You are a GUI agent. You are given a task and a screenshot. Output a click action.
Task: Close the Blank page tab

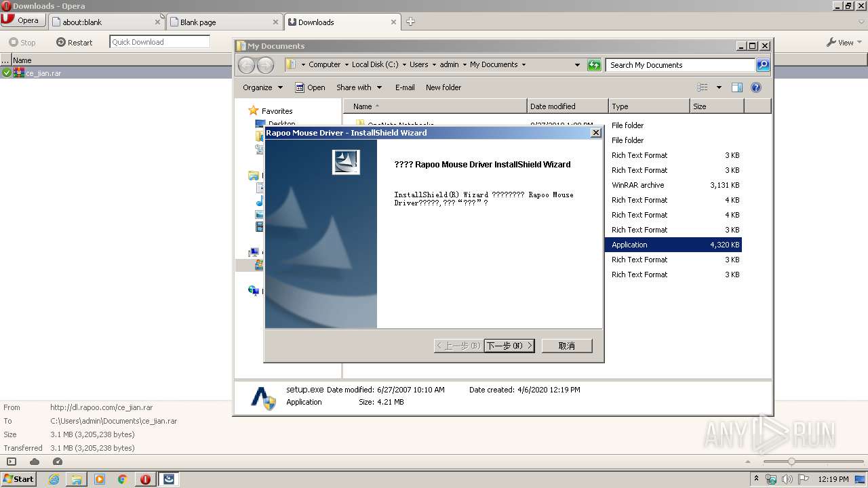pos(275,22)
